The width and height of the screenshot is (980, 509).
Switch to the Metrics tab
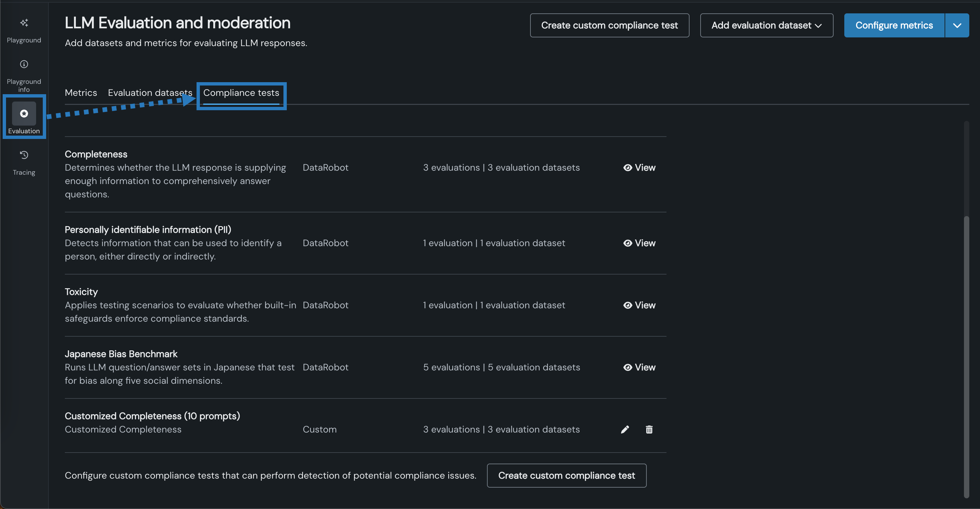pos(81,93)
